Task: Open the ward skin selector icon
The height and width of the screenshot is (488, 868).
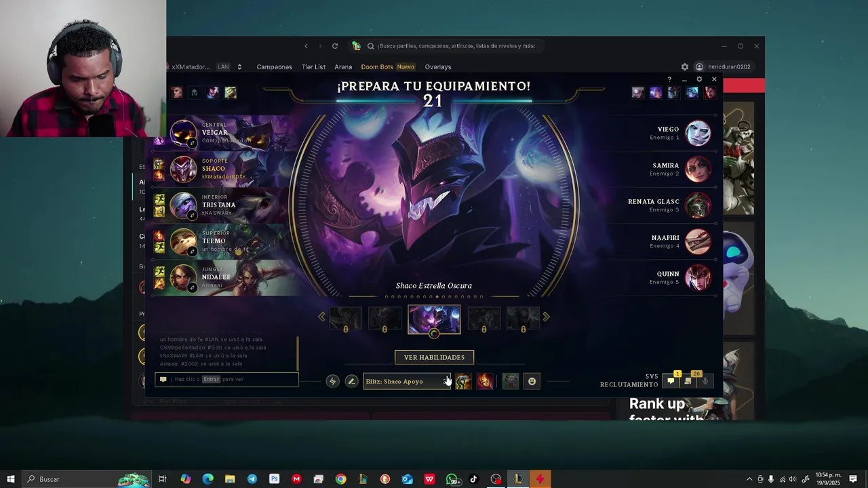Action: [x=511, y=382]
